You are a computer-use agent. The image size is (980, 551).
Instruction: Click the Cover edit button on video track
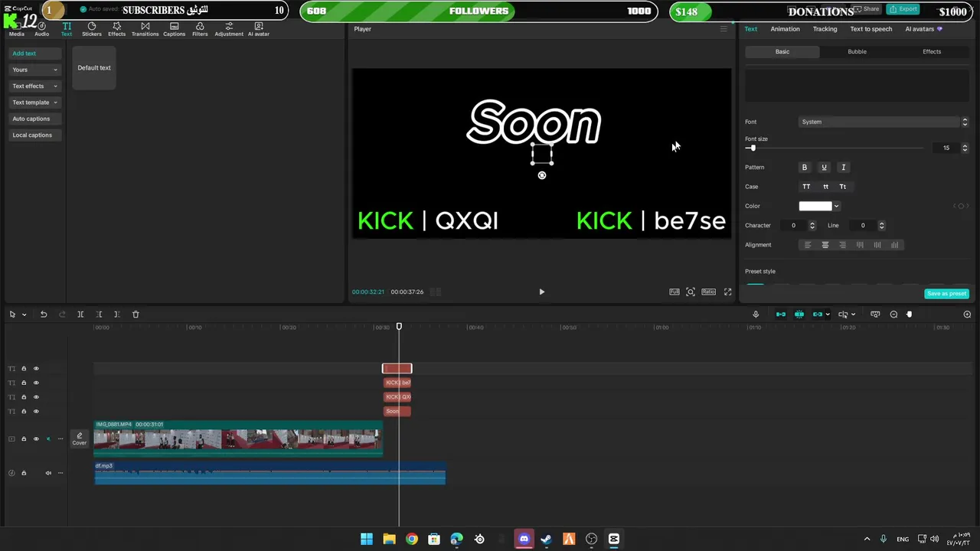[x=79, y=439]
